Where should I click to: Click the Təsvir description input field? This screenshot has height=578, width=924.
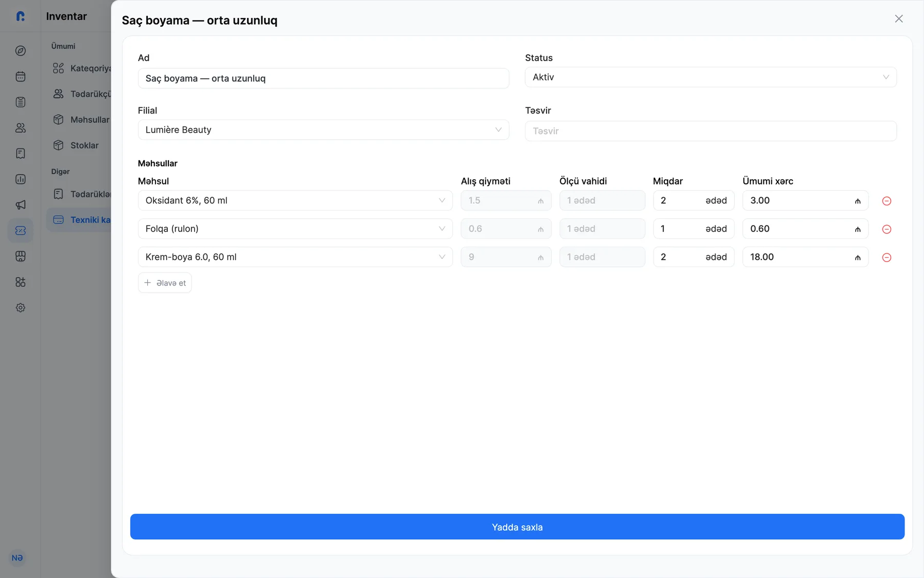[710, 131]
